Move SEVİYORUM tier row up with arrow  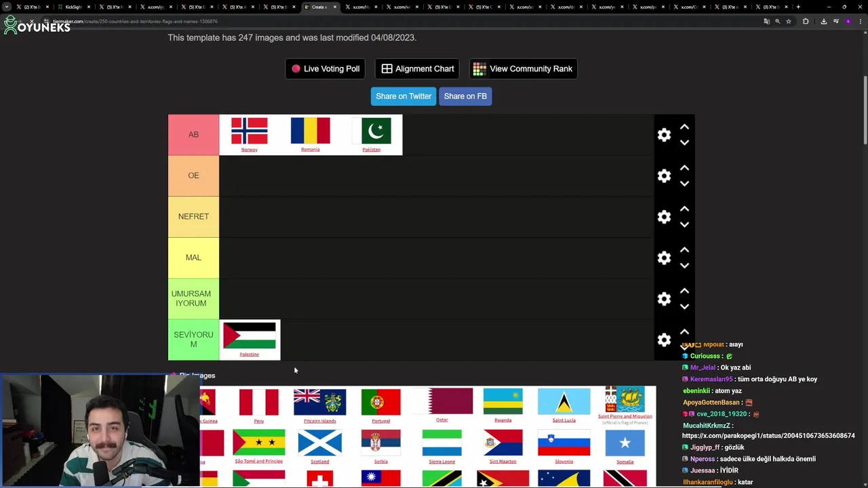684,331
